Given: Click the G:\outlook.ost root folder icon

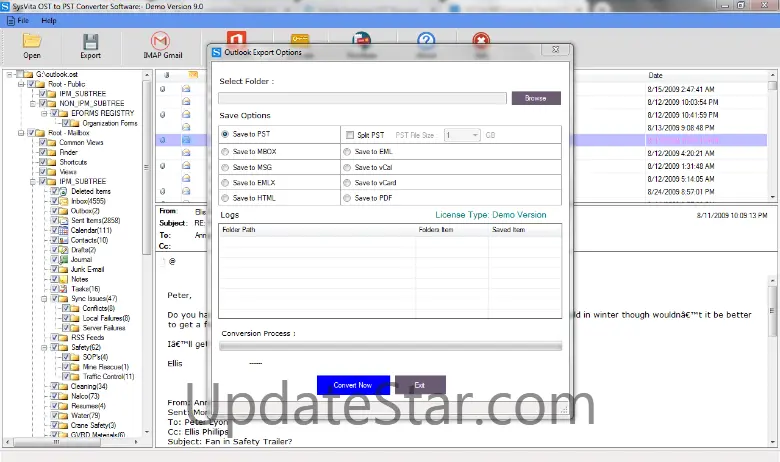Looking at the screenshot, I should (x=28, y=74).
